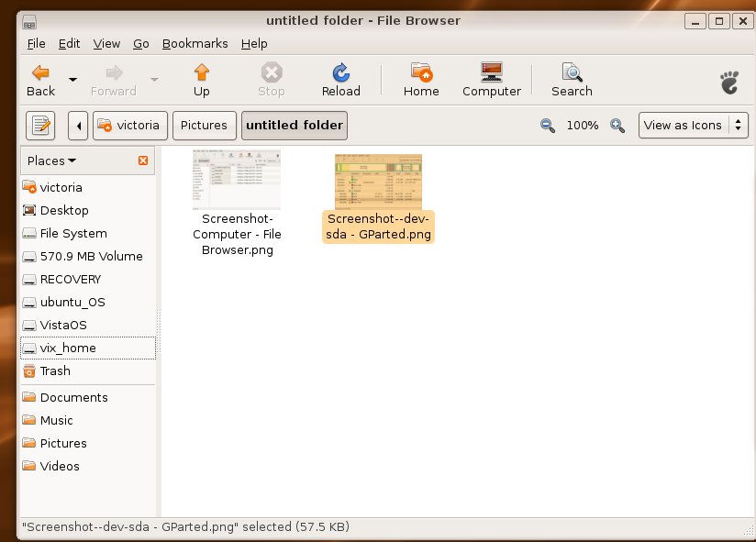The image size is (756, 542).
Task: Click the Screenshot--dev-sda - GParted.png filename label
Action: [379, 227]
